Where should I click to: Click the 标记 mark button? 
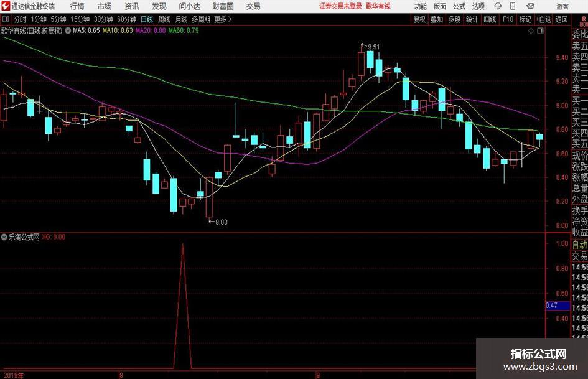pos(525,19)
